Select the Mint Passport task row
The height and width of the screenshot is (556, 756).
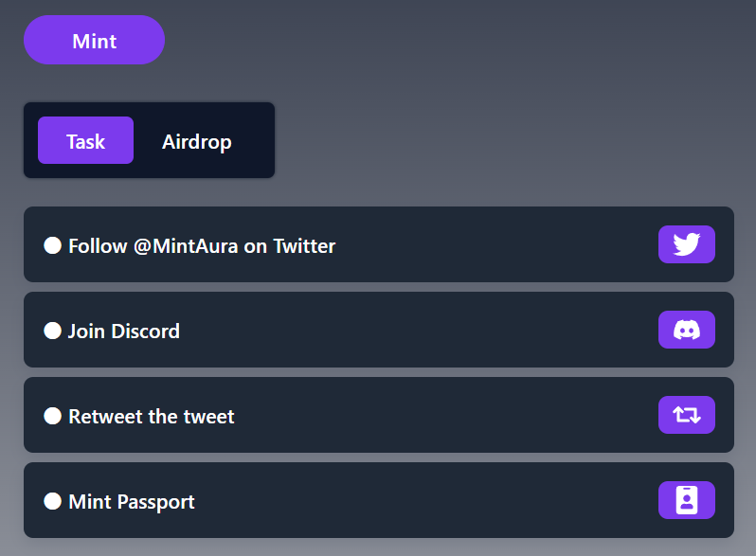pos(379,500)
